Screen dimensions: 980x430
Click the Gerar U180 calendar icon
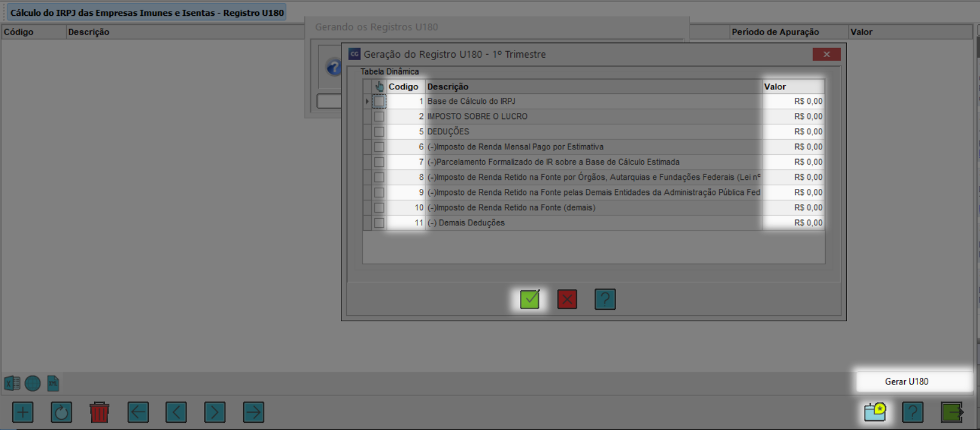coord(875,412)
